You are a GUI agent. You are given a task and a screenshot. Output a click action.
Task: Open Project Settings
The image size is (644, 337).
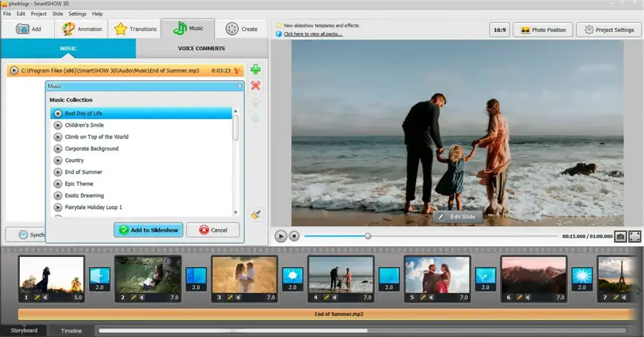tap(609, 30)
